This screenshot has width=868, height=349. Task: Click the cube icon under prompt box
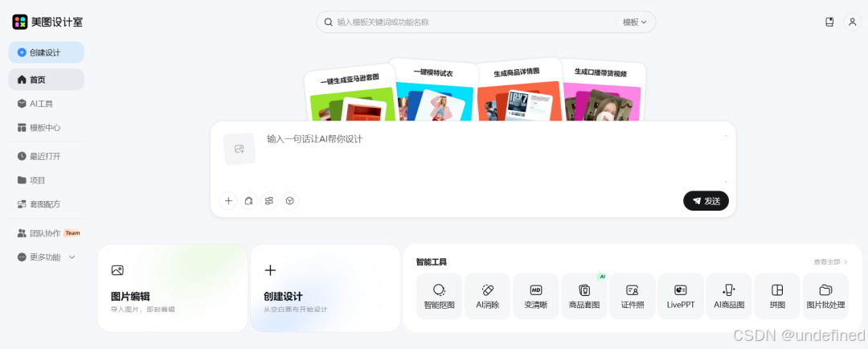click(289, 200)
